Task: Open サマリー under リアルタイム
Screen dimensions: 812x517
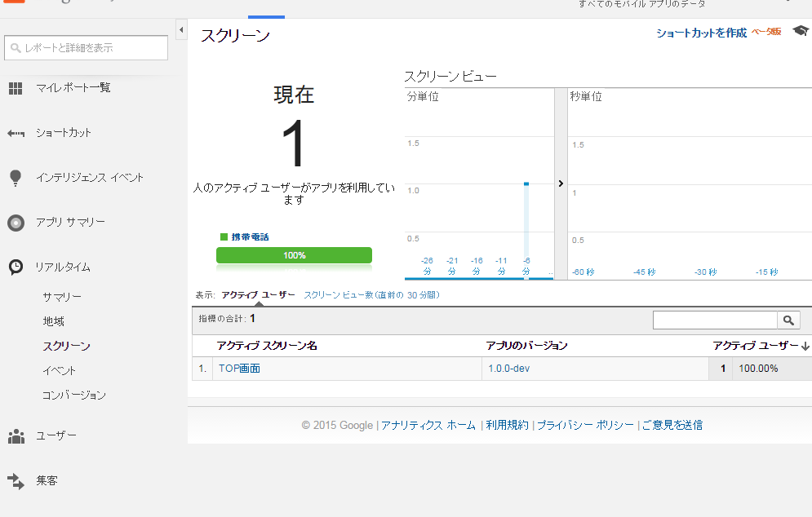Action: pyautogui.click(x=62, y=297)
